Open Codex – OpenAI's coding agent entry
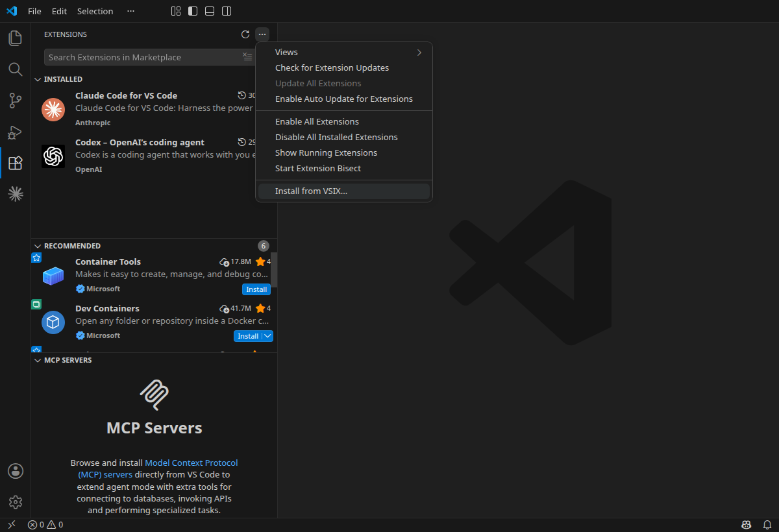The height and width of the screenshot is (532, 779). click(154, 156)
